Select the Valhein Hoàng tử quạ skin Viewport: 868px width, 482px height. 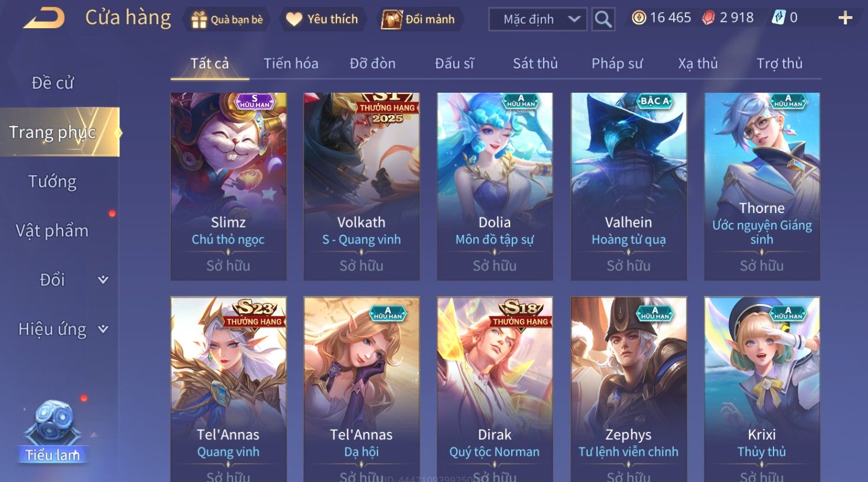click(628, 187)
